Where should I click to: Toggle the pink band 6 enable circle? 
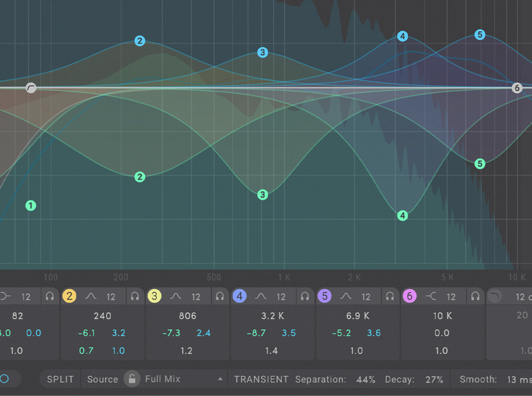(410, 296)
